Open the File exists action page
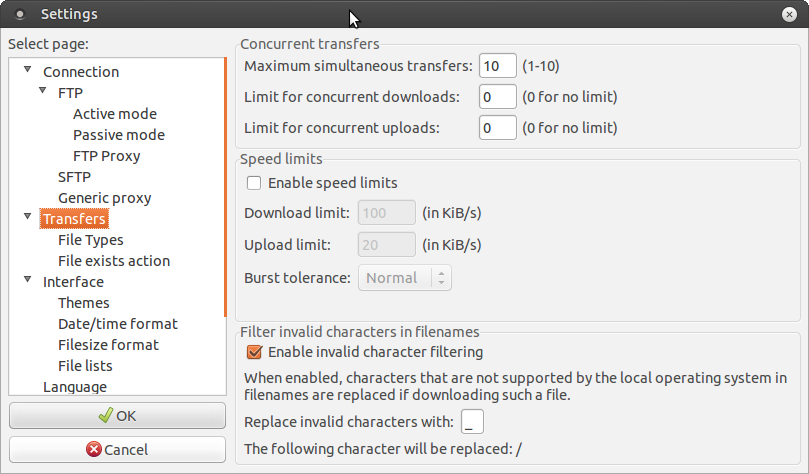 click(114, 261)
